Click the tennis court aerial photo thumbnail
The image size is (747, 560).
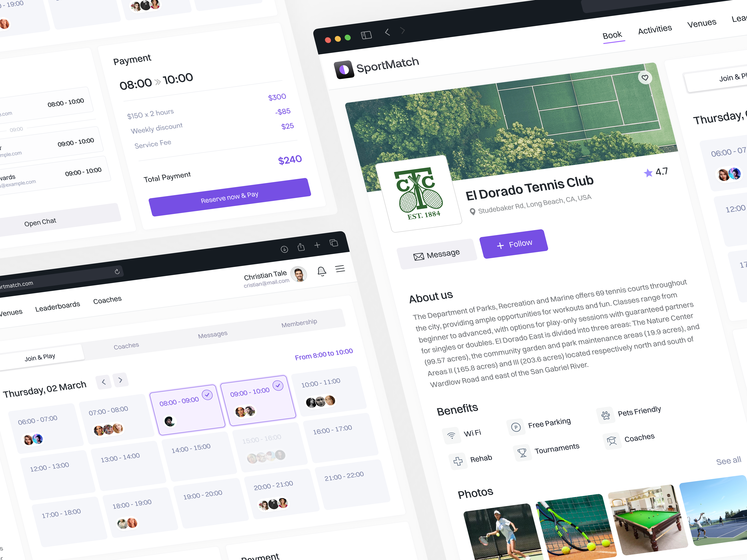click(512, 118)
